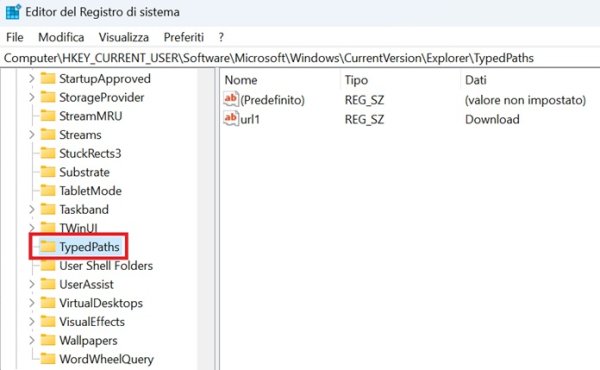Click the TabletMode folder icon
Screen dimensions: 600x370
(x=48, y=191)
